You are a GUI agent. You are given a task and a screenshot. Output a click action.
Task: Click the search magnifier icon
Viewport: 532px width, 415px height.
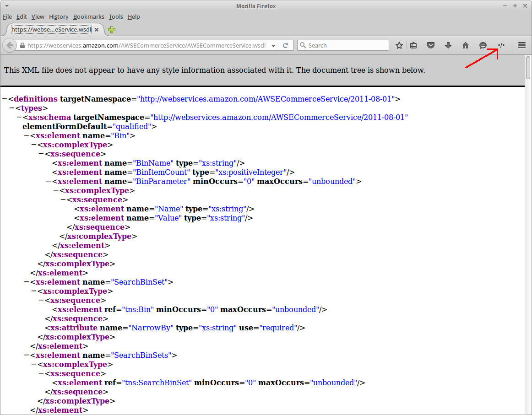tap(303, 45)
